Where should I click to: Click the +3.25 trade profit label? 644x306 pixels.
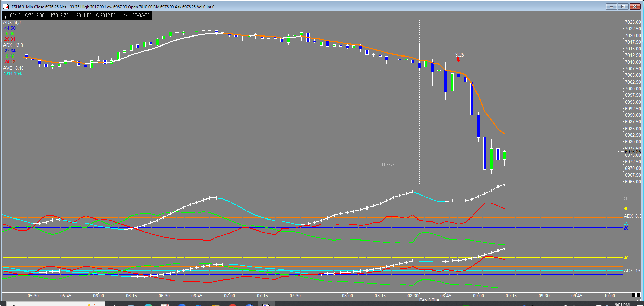(458, 55)
